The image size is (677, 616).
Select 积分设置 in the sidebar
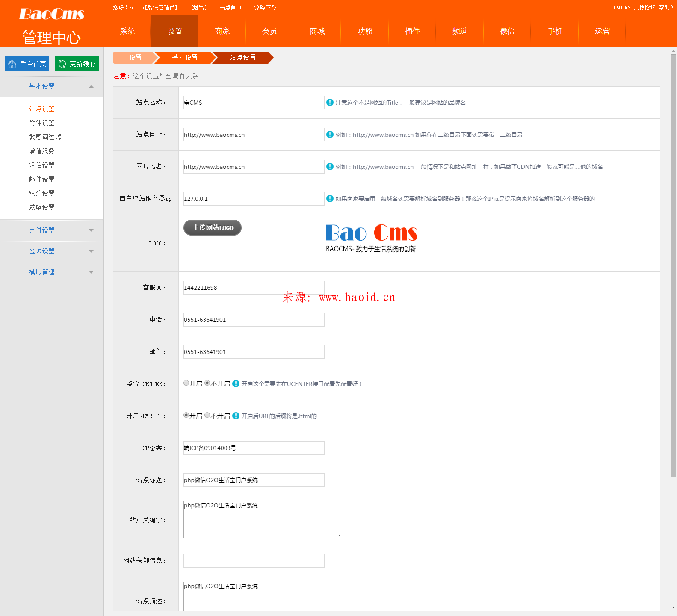(x=41, y=193)
